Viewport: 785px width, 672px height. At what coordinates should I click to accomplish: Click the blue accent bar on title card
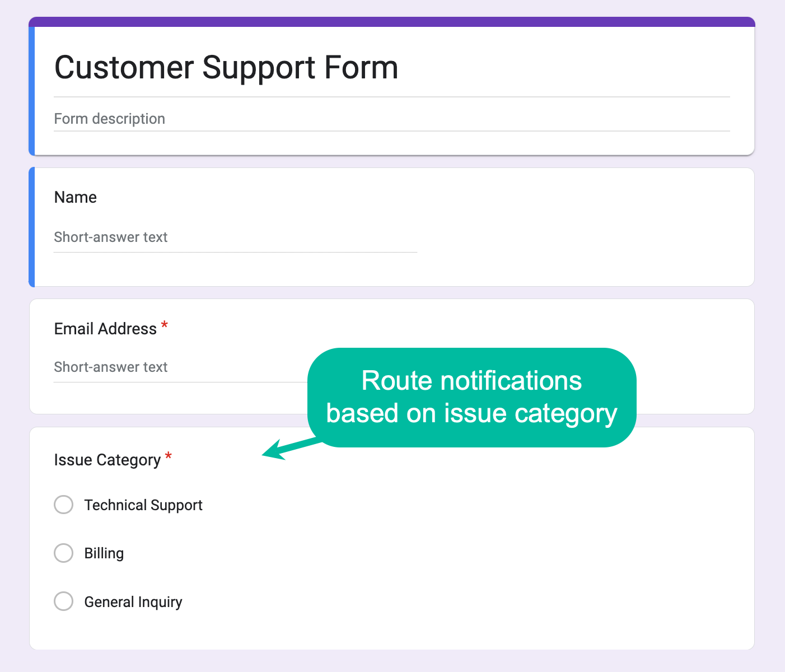click(32, 91)
